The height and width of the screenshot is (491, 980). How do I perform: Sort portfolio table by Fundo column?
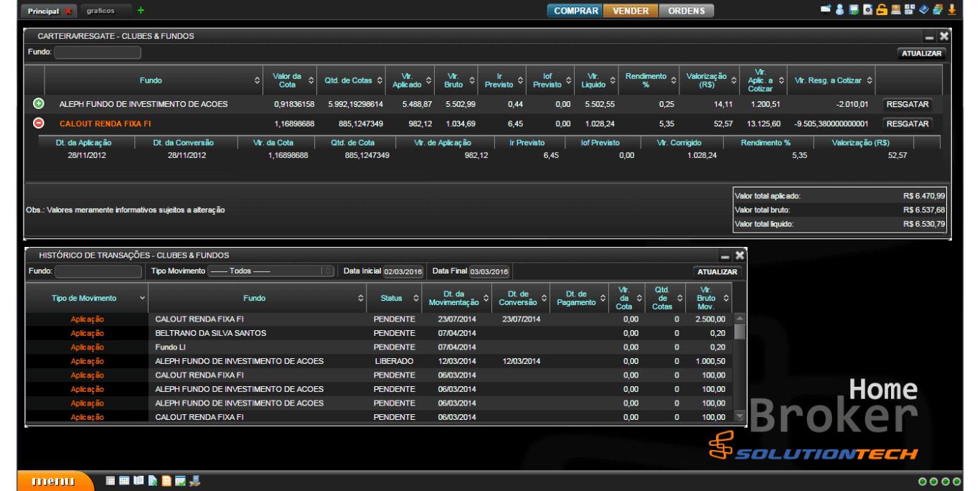click(x=258, y=80)
